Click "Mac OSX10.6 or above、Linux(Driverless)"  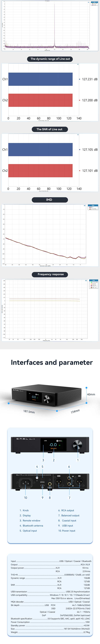(71, 598)
